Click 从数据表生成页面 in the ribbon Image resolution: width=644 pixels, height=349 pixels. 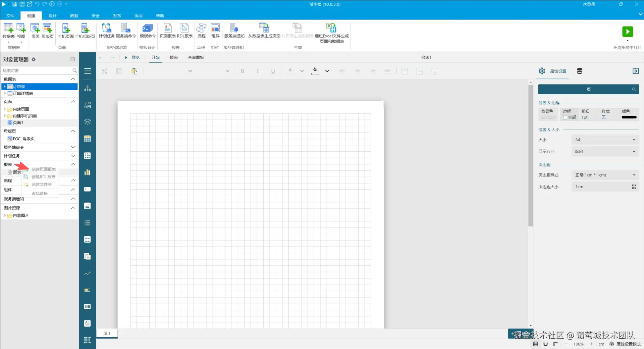coord(264,31)
